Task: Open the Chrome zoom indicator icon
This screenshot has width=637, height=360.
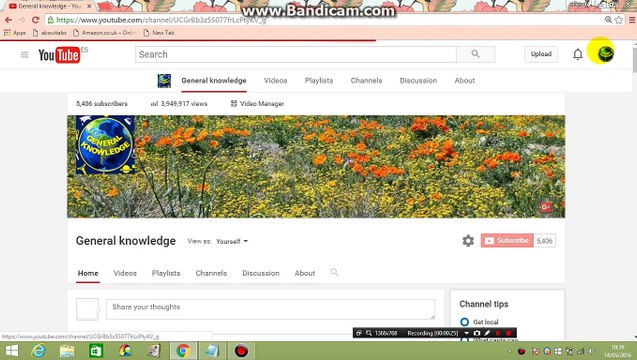Action: click(x=608, y=20)
